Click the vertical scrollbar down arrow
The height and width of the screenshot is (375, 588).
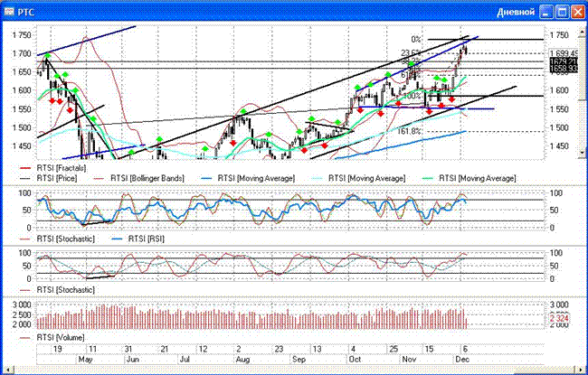click(583, 153)
